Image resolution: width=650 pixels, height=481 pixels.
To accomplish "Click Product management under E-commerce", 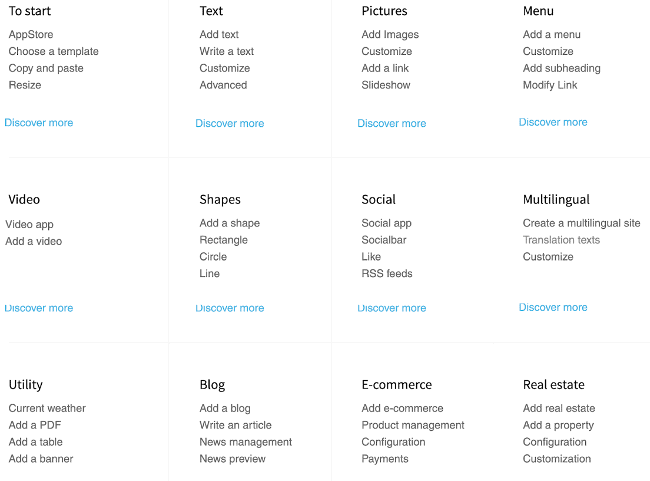I will coord(413,425).
